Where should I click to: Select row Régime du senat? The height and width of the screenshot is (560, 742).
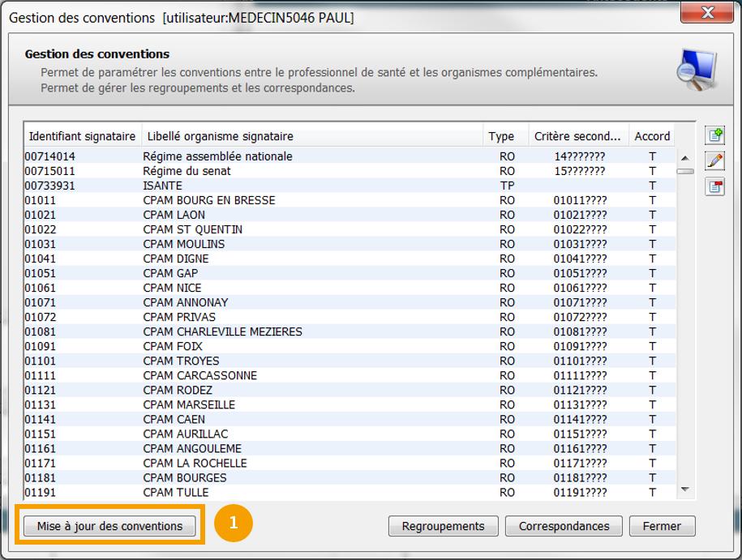point(350,171)
